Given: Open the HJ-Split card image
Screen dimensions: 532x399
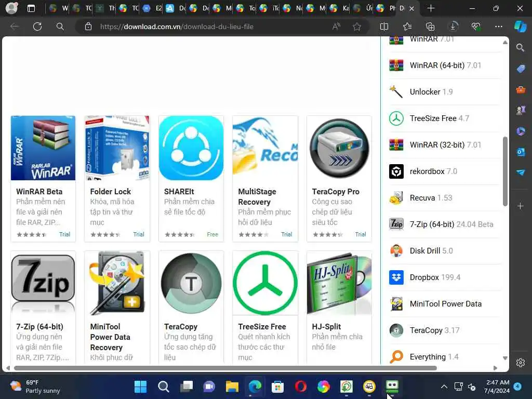Looking at the screenshot, I should pyautogui.click(x=339, y=283).
